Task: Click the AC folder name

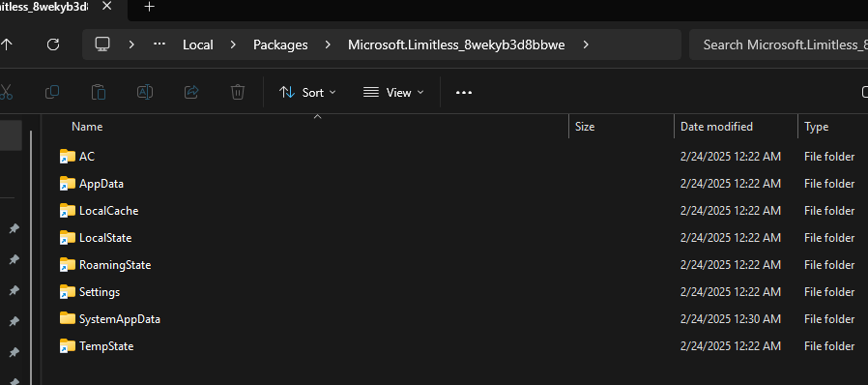Action: (x=87, y=157)
